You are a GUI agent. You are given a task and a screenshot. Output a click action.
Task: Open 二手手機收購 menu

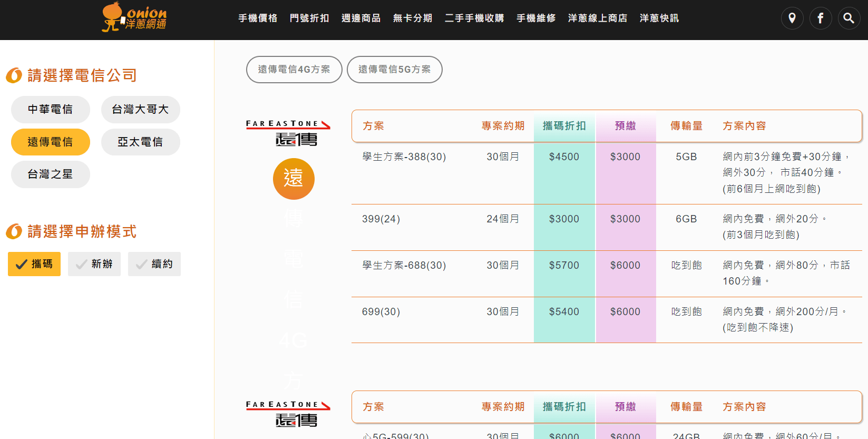[474, 18]
